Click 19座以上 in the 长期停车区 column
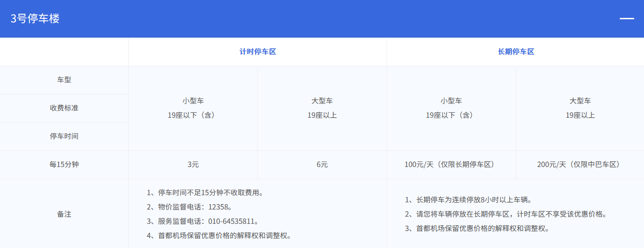The image size is (644, 248). pos(580,115)
